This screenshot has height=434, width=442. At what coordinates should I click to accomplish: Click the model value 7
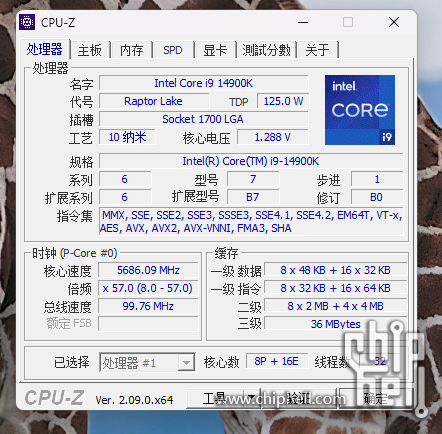[x=253, y=179]
